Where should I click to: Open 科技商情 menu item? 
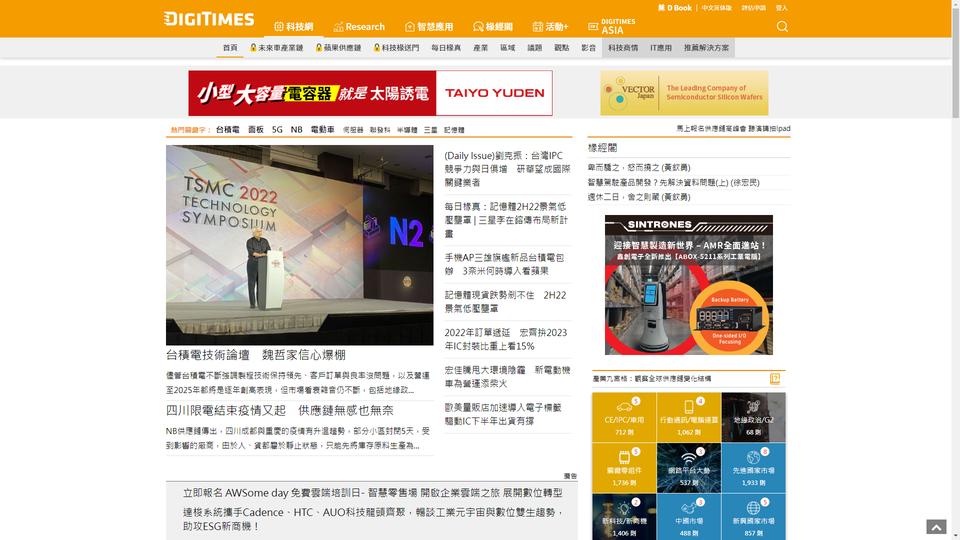pos(623,48)
